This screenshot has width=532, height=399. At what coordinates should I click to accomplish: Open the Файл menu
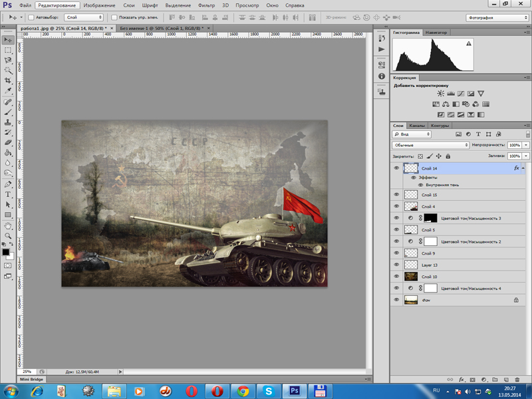point(25,5)
